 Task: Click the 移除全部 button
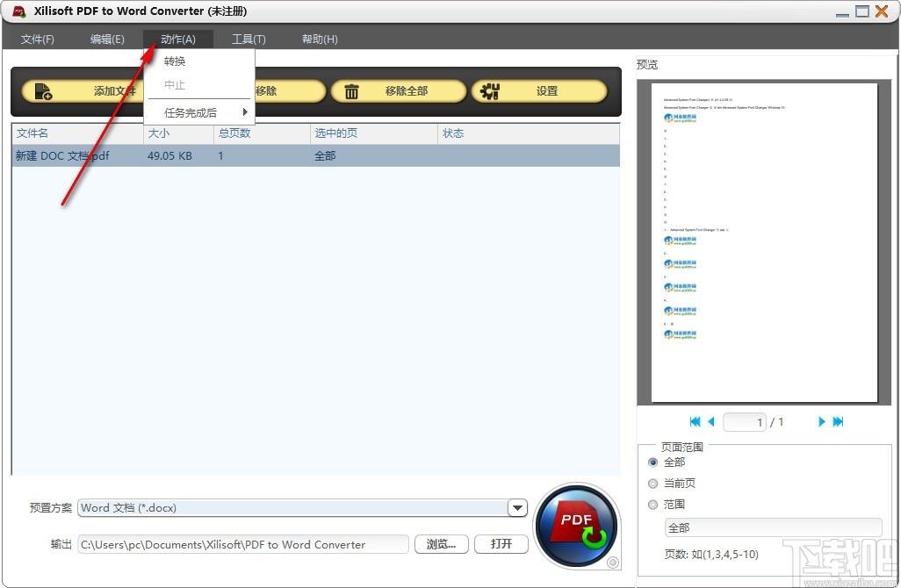(399, 91)
